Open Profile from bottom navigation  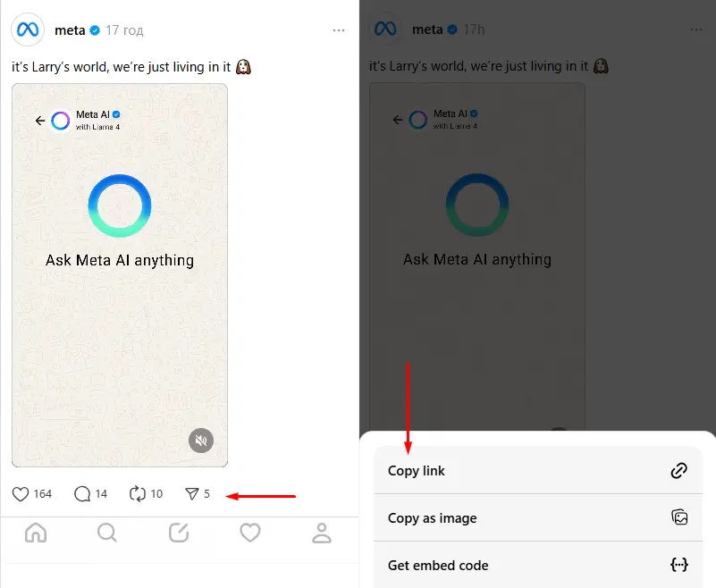321,533
